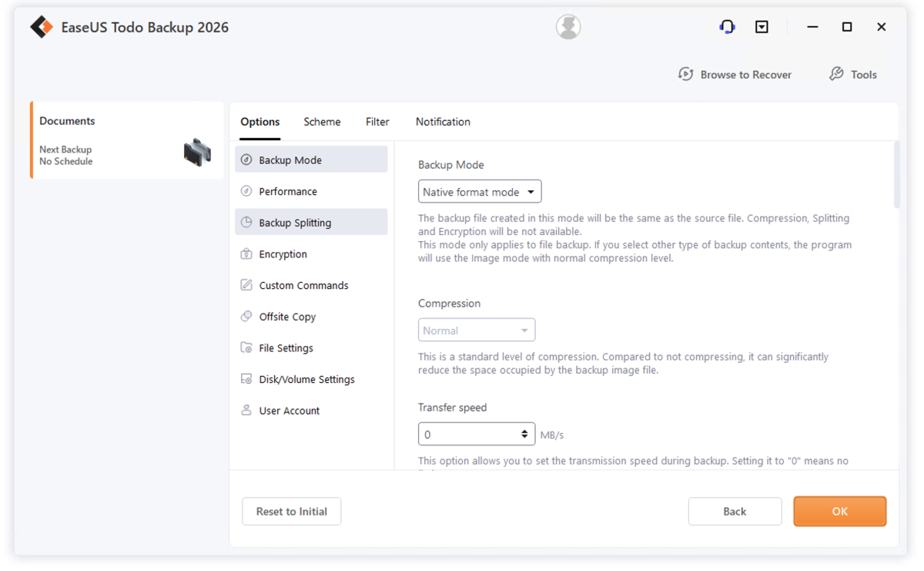924x571 pixels.
Task: Click the Browse to Recover link
Action: pos(745,75)
